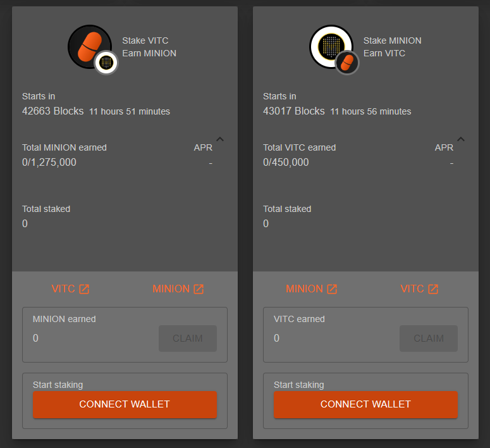Click 'Starts in' label in the Stake MINION card
Screen dimensions: 490x448
coord(279,96)
